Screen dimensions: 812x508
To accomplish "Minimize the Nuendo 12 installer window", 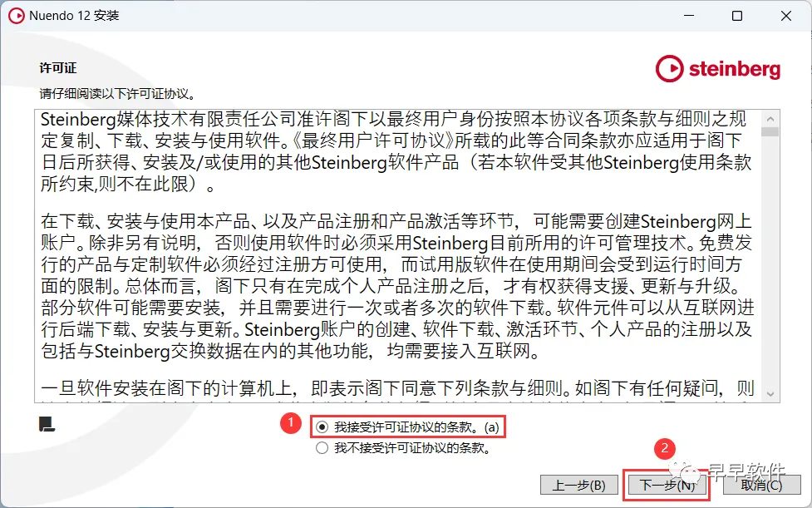I will coord(689,16).
